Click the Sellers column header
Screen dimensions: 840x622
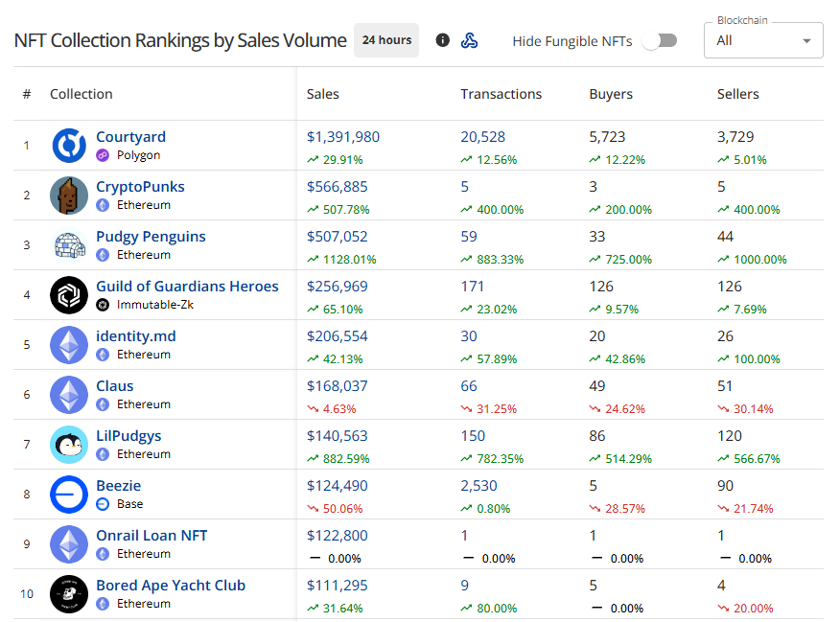point(738,94)
